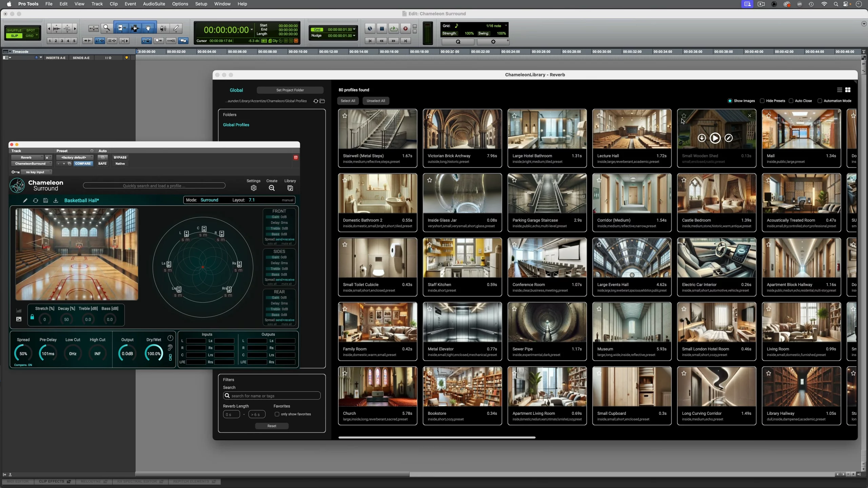Viewport: 868px width, 488px height.
Task: Enable the Hide Presets checkbox
Action: [x=762, y=101]
